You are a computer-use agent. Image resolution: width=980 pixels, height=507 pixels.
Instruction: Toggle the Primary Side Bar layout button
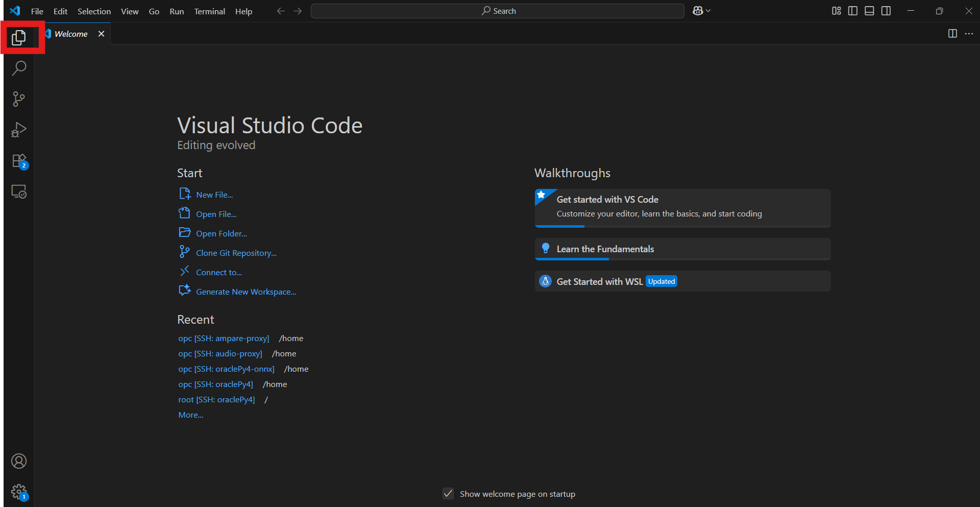pyautogui.click(x=852, y=11)
